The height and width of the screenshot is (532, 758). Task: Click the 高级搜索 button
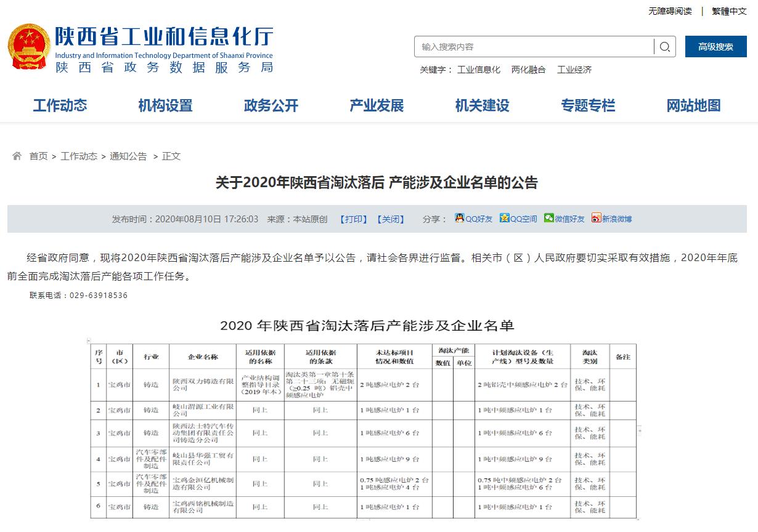(x=715, y=47)
